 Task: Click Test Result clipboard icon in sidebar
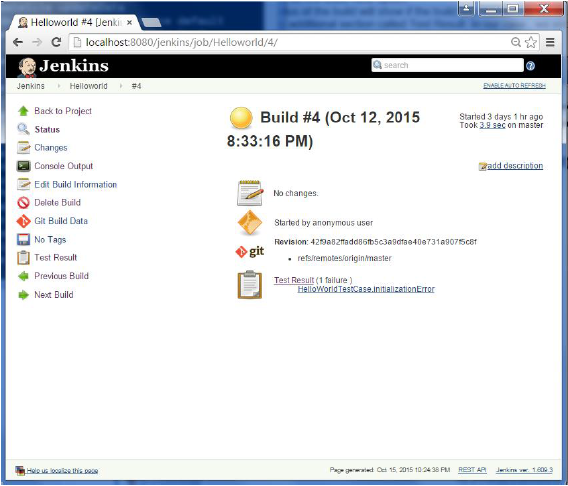click(23, 258)
